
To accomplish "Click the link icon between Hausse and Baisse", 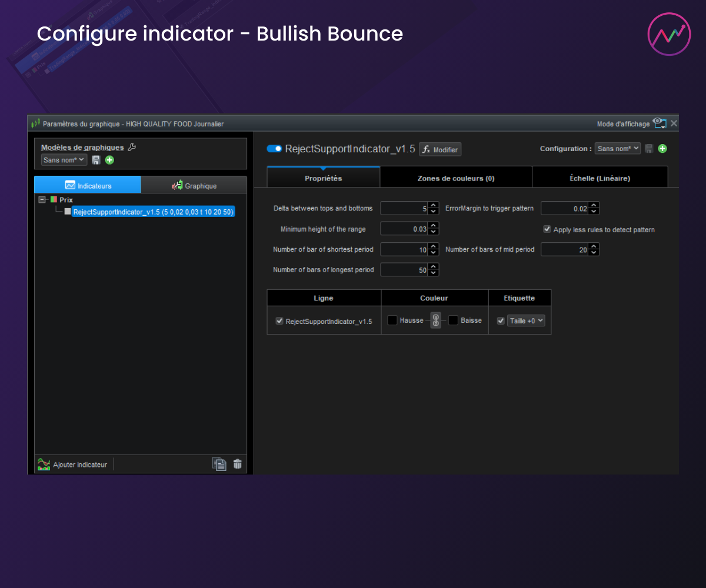I will (435, 320).
